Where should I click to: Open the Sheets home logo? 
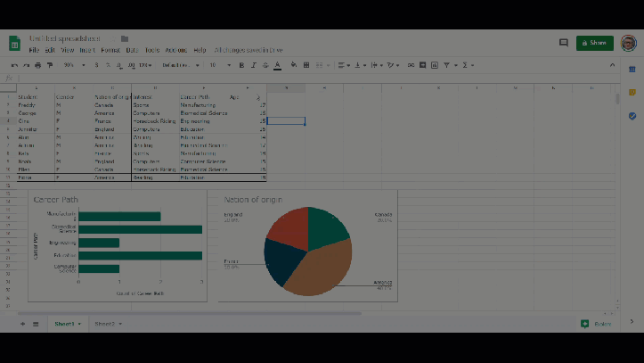pyautogui.click(x=15, y=44)
